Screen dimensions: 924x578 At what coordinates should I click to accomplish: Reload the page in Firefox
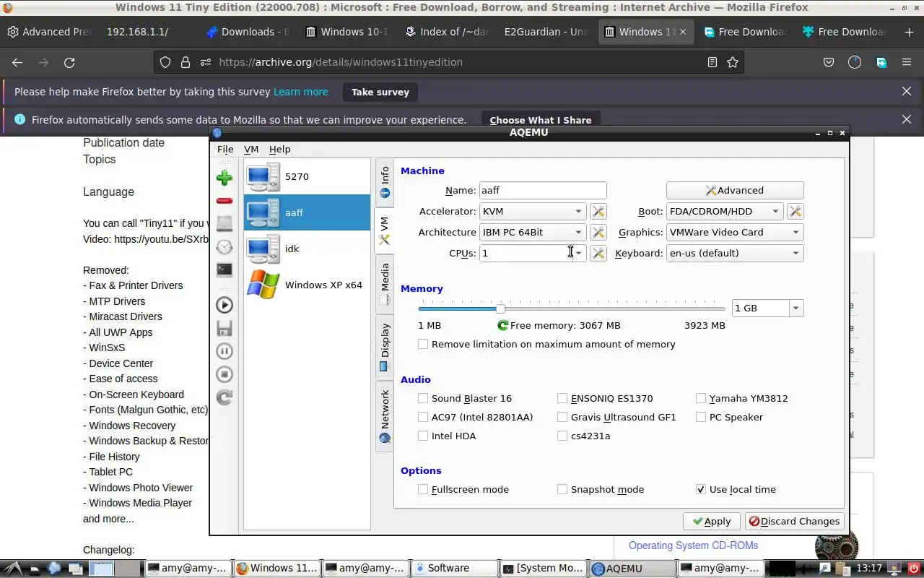tap(69, 62)
